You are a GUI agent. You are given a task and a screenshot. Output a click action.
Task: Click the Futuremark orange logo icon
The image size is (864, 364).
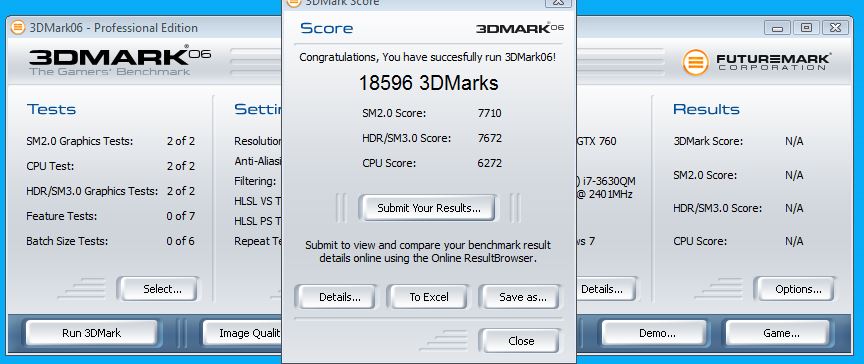coord(695,62)
